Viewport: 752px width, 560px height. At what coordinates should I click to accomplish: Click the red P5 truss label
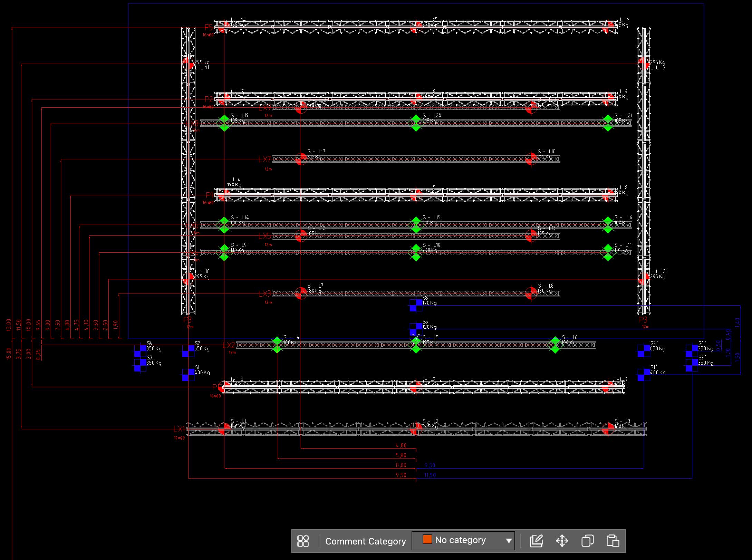[x=209, y=27]
